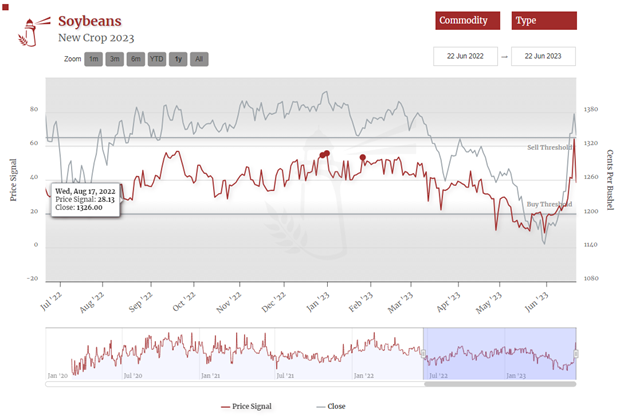Image resolution: width=624 pixels, height=418 pixels.
Task: Toggle Close series in legend
Action: [331, 406]
